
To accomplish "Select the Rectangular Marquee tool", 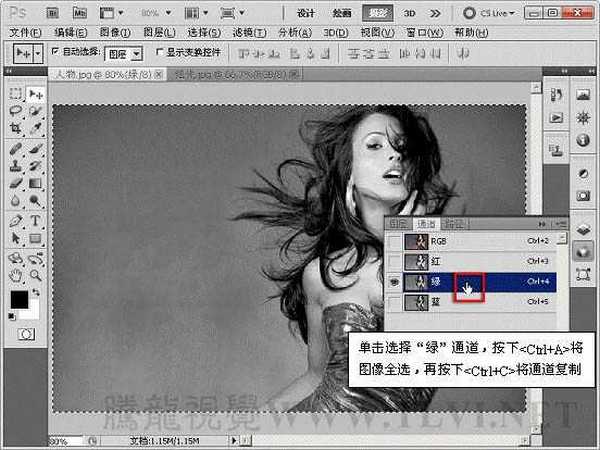I will point(16,93).
